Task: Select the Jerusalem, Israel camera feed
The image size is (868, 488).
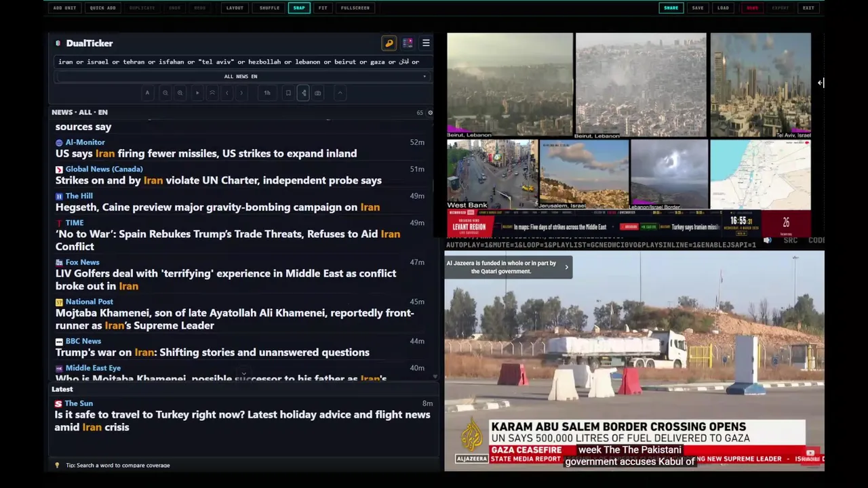Action: (584, 174)
